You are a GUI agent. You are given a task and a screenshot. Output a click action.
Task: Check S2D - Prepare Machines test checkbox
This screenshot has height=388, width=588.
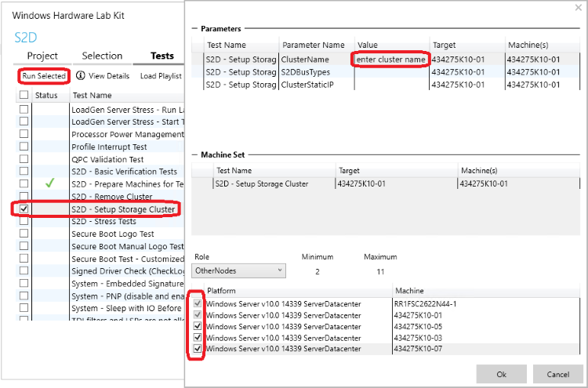coord(24,183)
